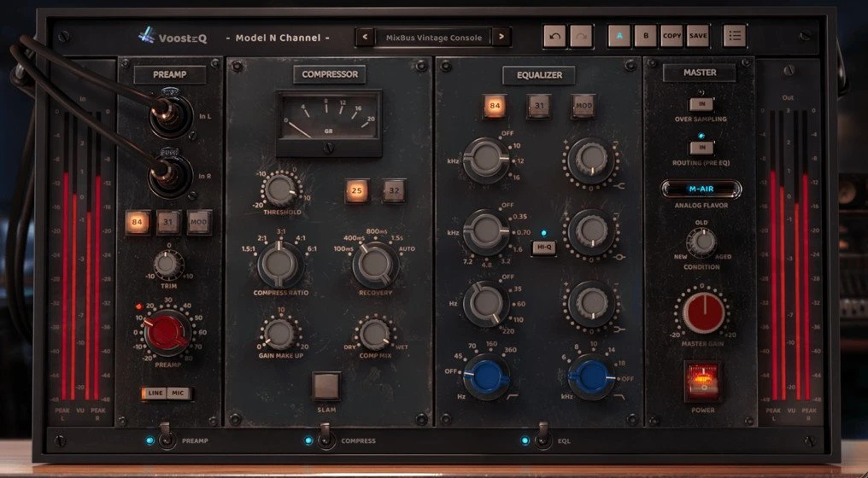The height and width of the screenshot is (478, 868).
Task: Flip the PREAMP bypass toggle switch
Action: point(166,436)
